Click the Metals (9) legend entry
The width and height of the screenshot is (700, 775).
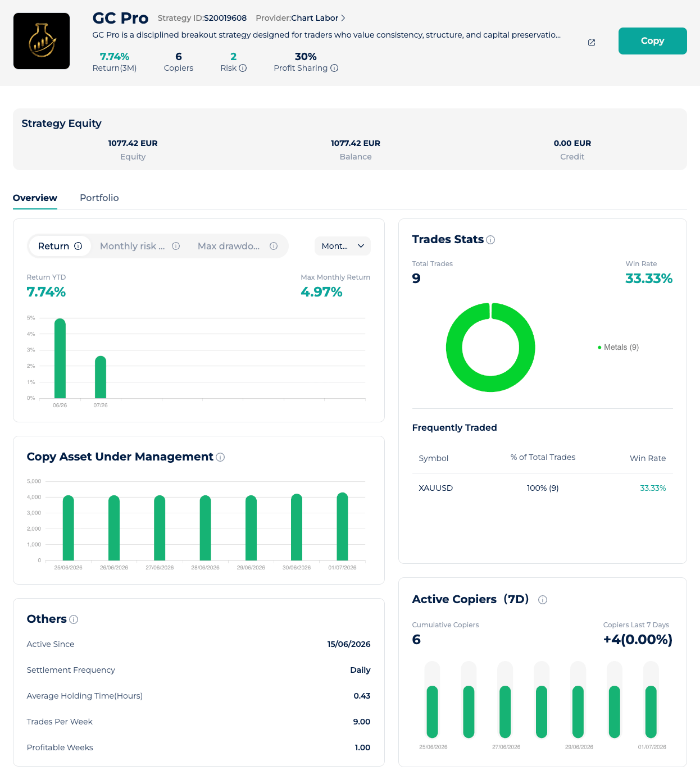tap(619, 347)
